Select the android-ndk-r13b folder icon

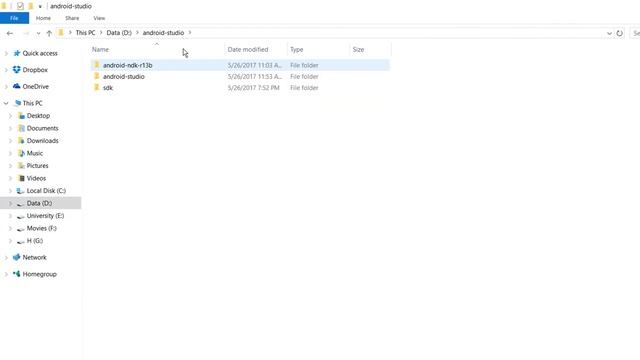coord(97,65)
